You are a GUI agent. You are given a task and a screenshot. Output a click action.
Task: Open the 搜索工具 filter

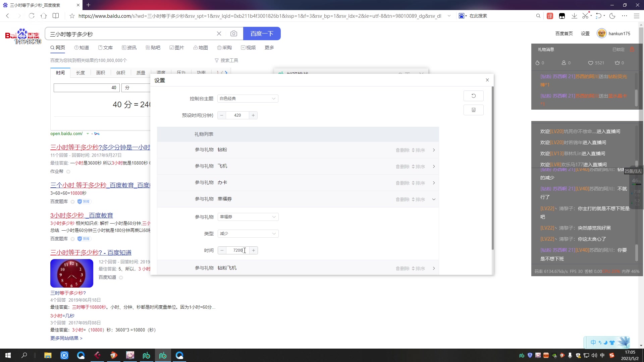tap(226, 60)
